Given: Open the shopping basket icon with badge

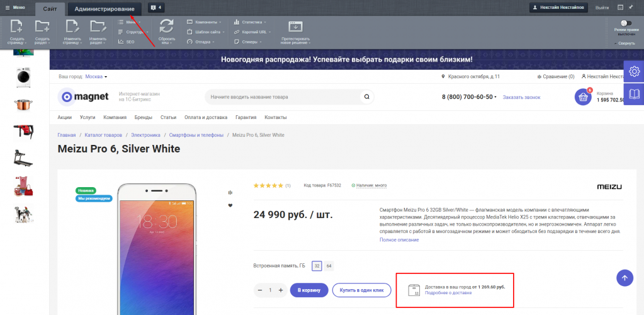Looking at the screenshot, I should [583, 97].
